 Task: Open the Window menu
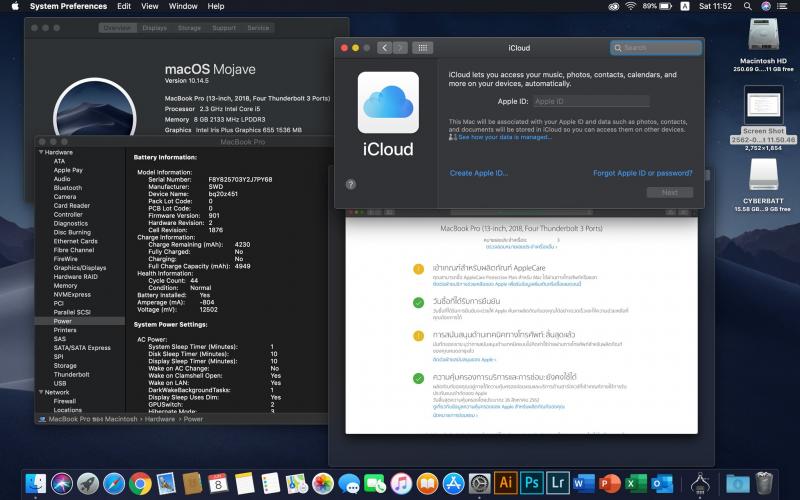(x=183, y=7)
